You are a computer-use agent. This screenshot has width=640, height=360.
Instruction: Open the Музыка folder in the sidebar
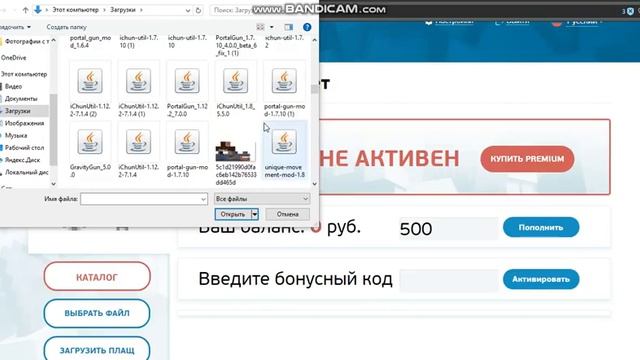point(16,136)
